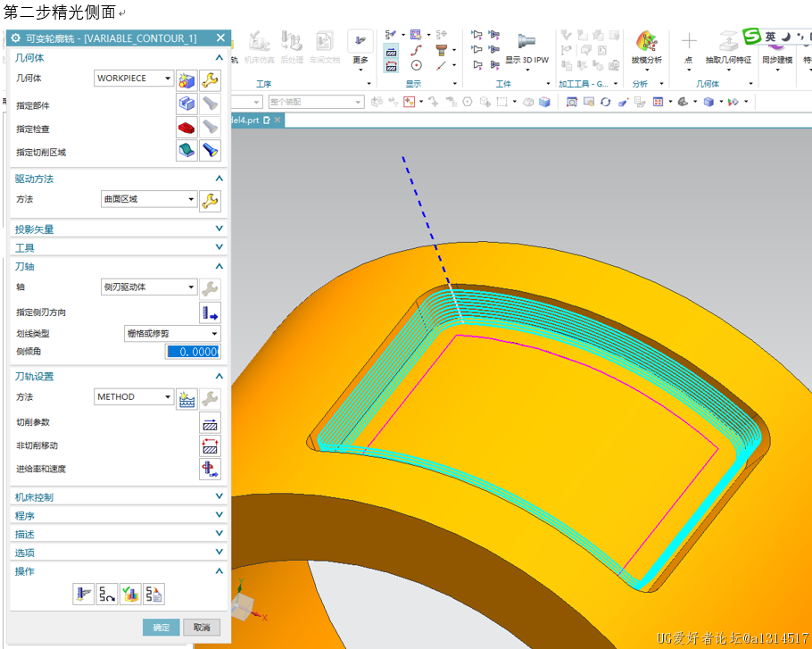The height and width of the screenshot is (649, 812).
Task: Open 非切削移动 settings
Action: pos(210,446)
